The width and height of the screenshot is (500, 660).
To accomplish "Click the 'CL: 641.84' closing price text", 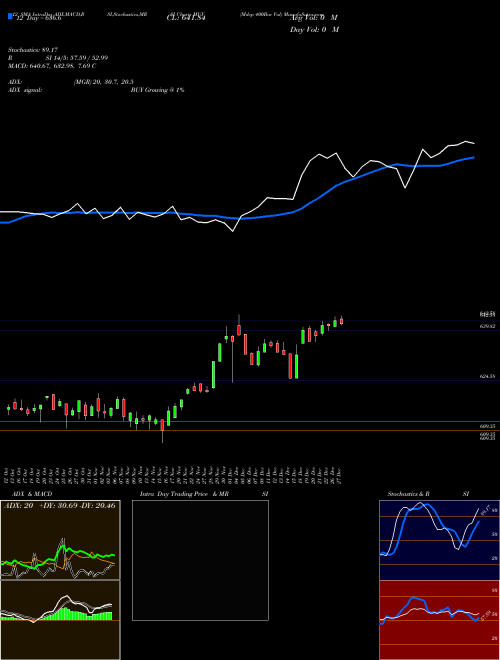I will (x=186, y=18).
